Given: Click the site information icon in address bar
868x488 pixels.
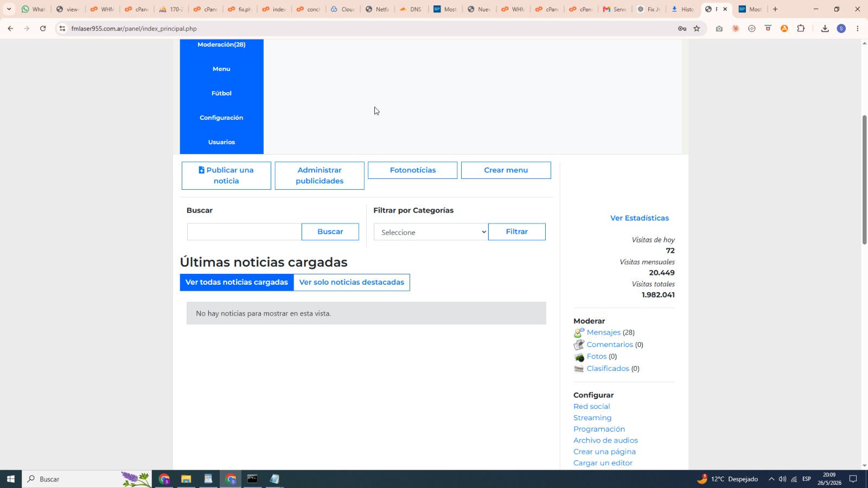Looking at the screenshot, I should [62, 29].
